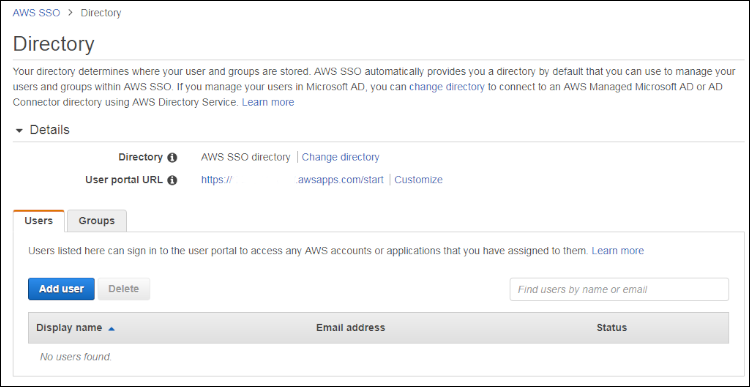The image size is (750, 387).
Task: Click the Directory breadcrumb text
Action: (x=100, y=13)
